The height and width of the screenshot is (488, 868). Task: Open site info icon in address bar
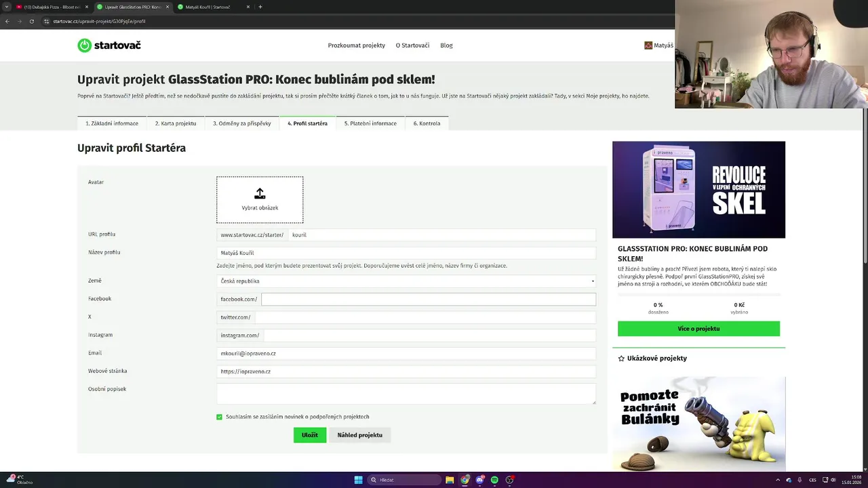[x=46, y=21]
